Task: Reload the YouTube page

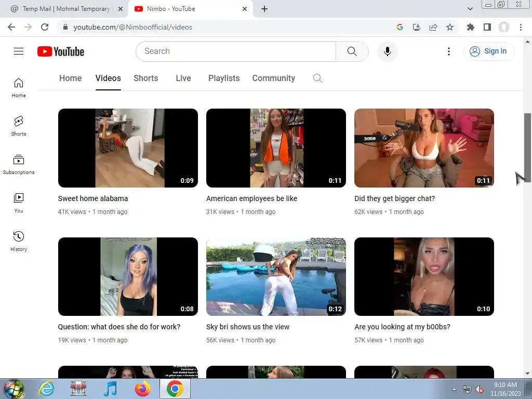Action: pos(45,27)
